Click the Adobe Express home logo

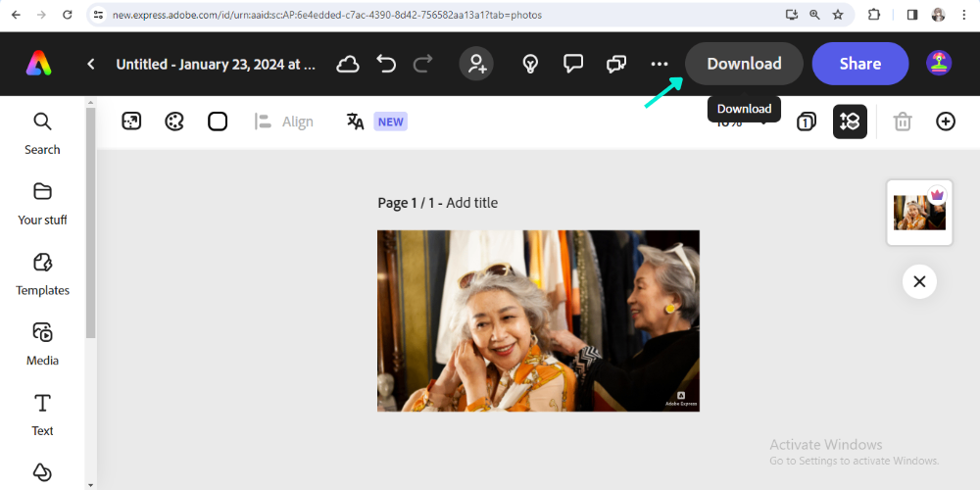(39, 63)
